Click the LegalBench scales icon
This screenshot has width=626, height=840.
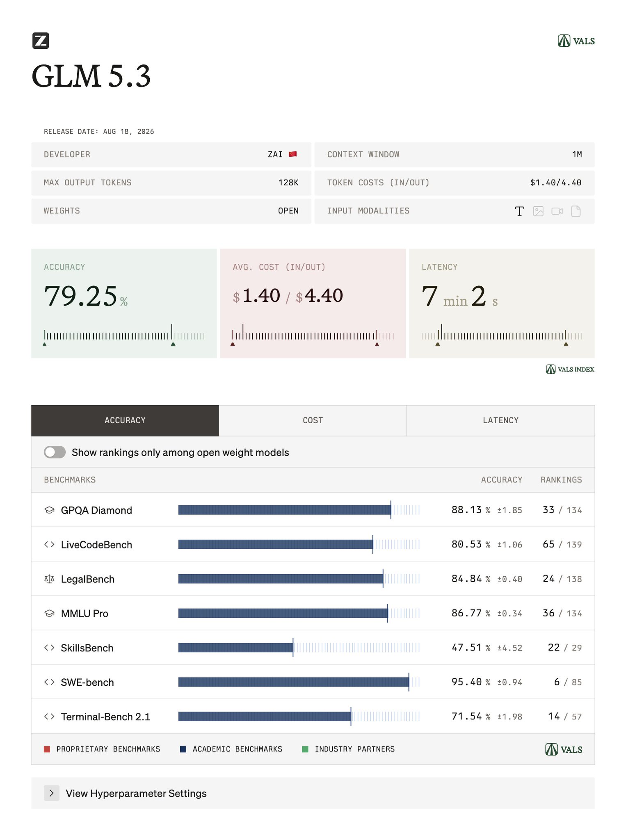pyautogui.click(x=49, y=579)
